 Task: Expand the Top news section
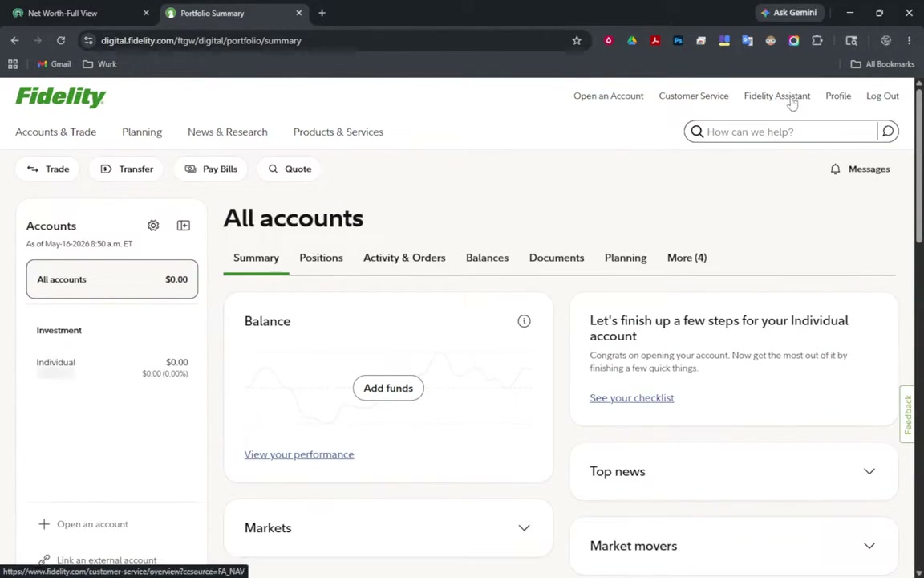[x=869, y=471]
